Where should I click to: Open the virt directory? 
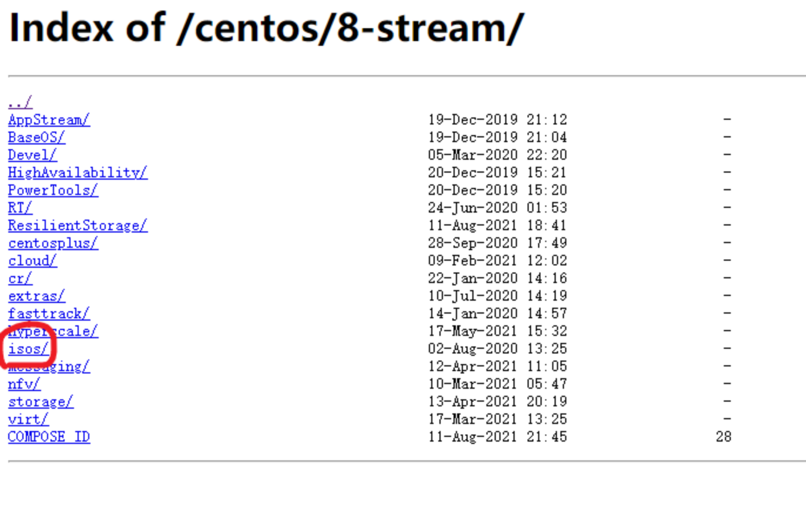click(28, 419)
